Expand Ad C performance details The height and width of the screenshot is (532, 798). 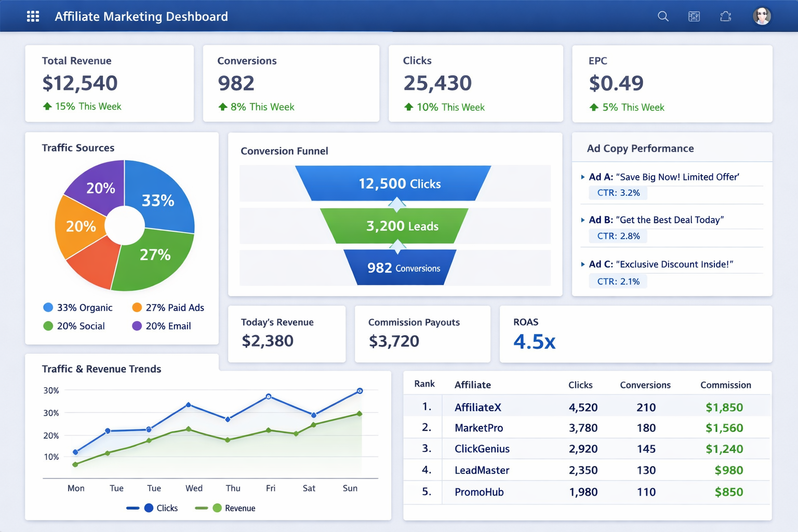click(583, 264)
